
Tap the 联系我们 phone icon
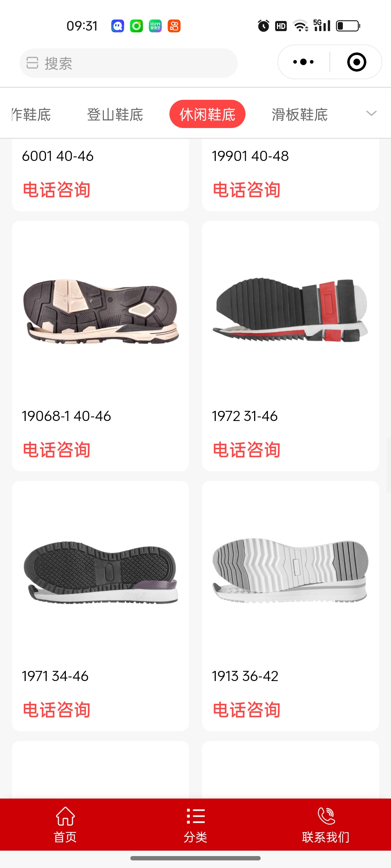326,816
